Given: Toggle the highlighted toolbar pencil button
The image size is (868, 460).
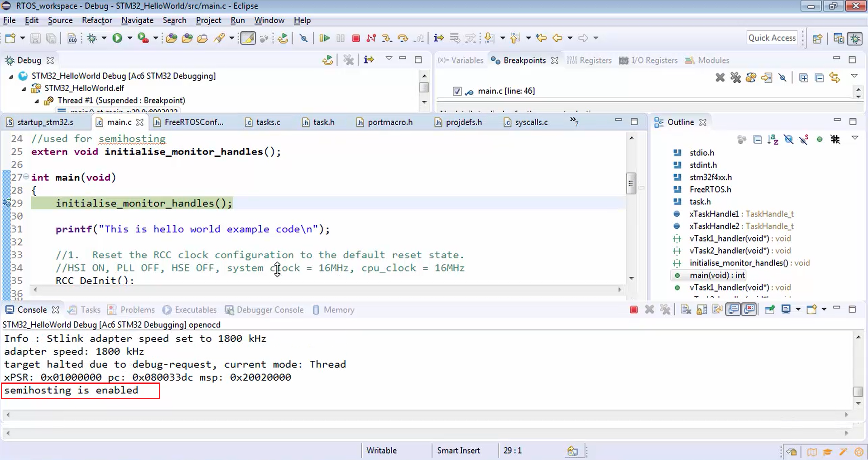Looking at the screenshot, I should pyautogui.click(x=248, y=38).
